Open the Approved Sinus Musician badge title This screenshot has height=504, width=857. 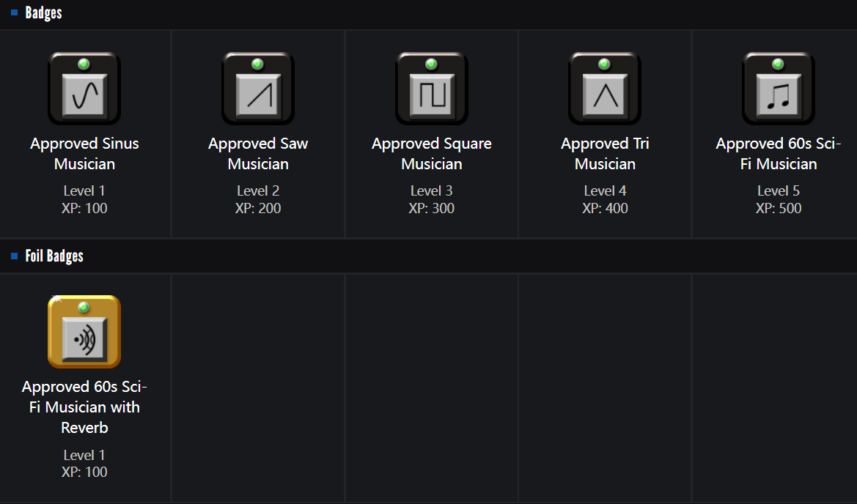pyautogui.click(x=84, y=154)
